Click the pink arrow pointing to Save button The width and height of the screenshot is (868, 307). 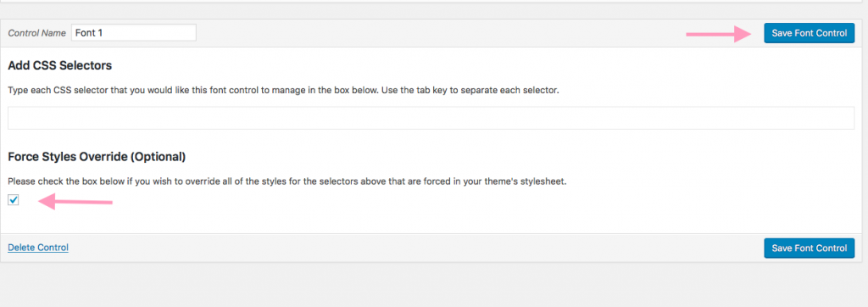[718, 34]
